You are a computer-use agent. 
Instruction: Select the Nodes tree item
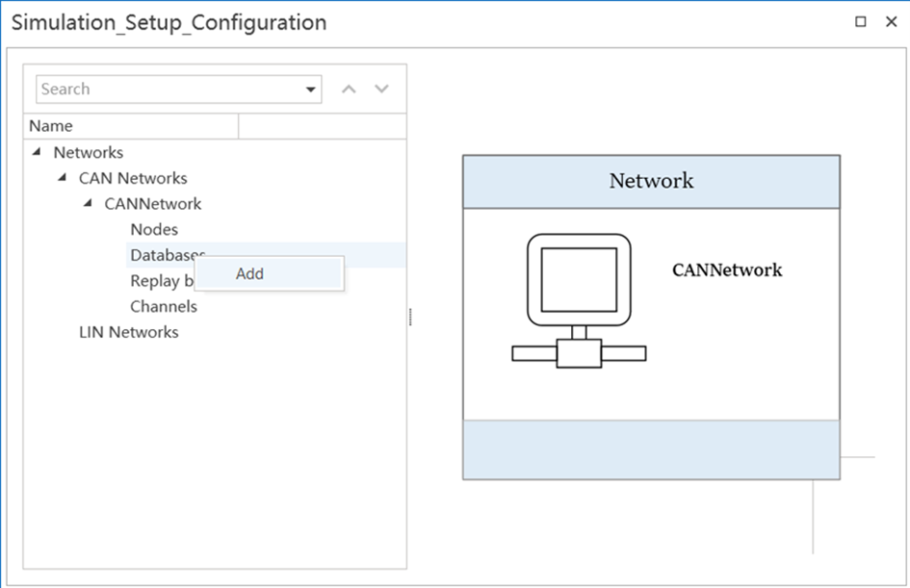154,230
